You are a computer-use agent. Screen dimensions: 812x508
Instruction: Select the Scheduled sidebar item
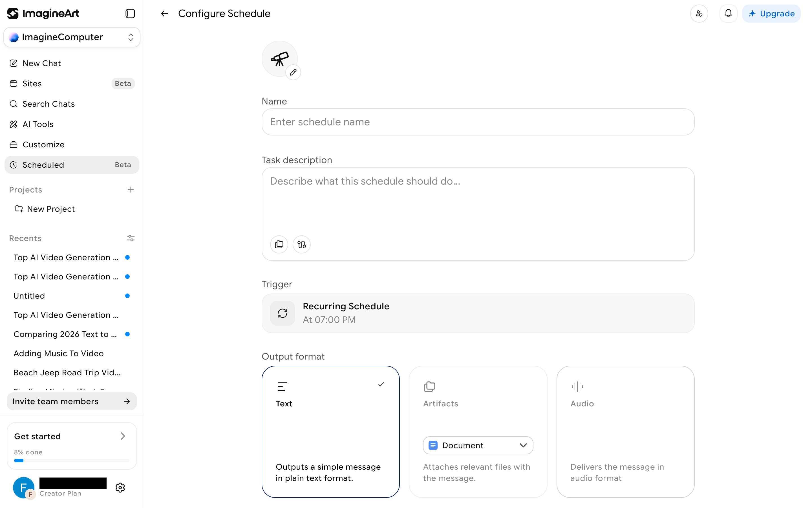tap(72, 165)
